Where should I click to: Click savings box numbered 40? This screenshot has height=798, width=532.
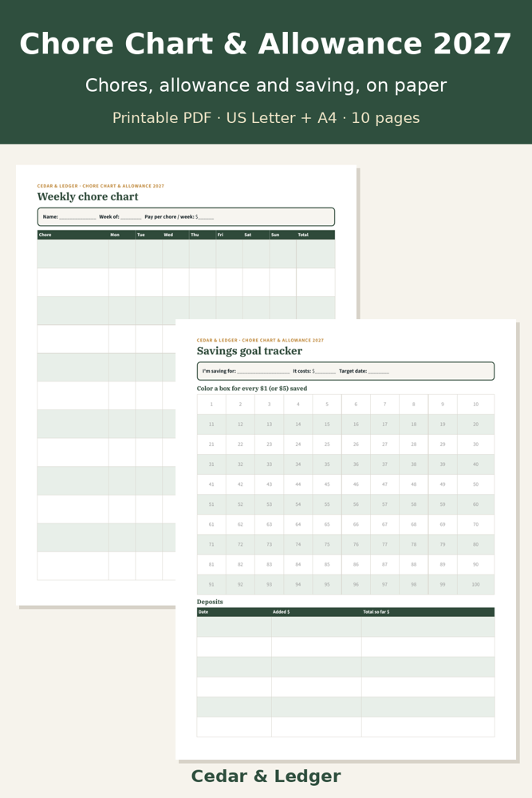coord(475,464)
